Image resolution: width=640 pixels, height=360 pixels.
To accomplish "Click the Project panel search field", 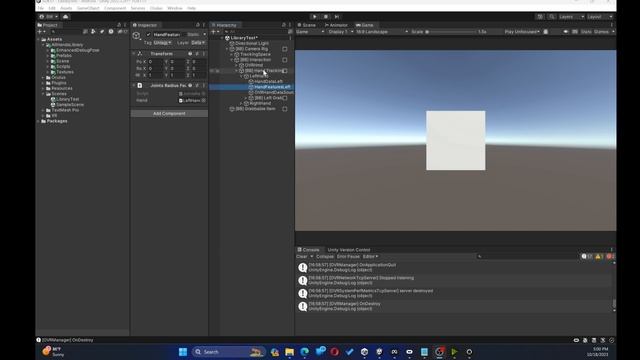I will pos(66,32).
